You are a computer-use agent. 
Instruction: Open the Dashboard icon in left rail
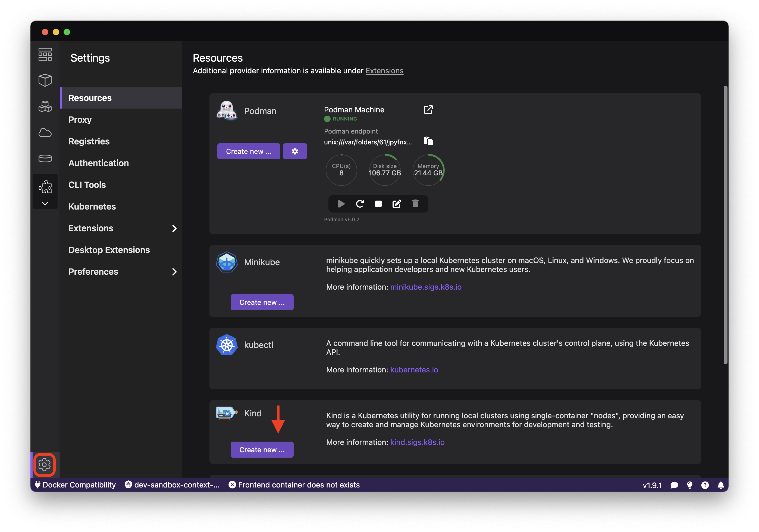[x=45, y=55]
